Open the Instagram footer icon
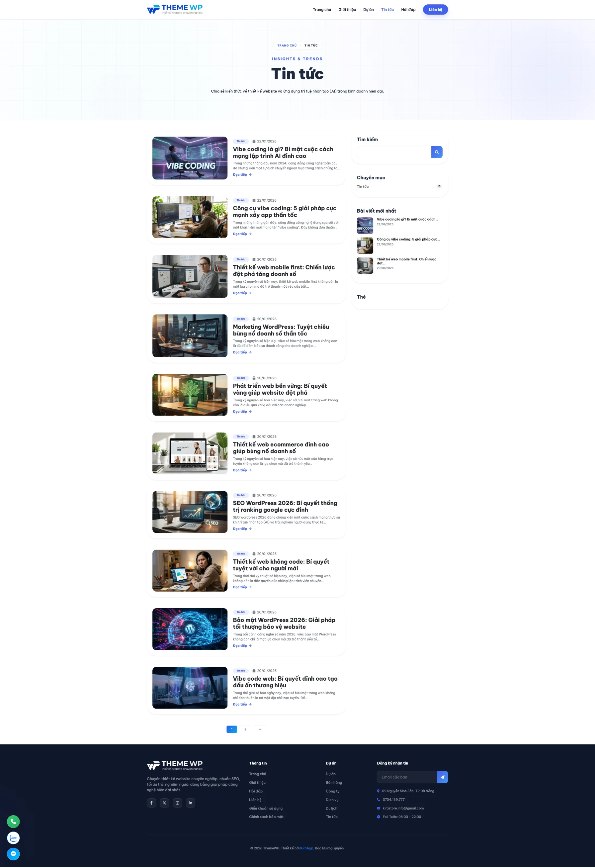595x868 pixels. click(x=177, y=803)
